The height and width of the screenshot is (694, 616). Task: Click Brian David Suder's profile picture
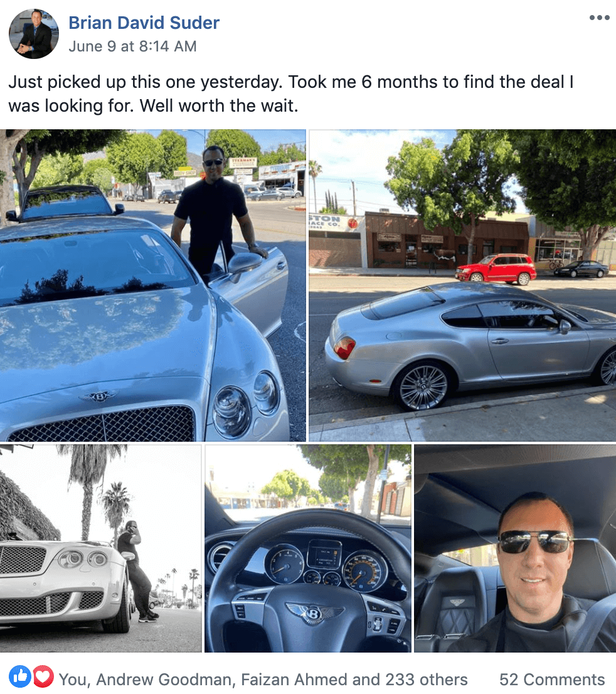tap(34, 34)
